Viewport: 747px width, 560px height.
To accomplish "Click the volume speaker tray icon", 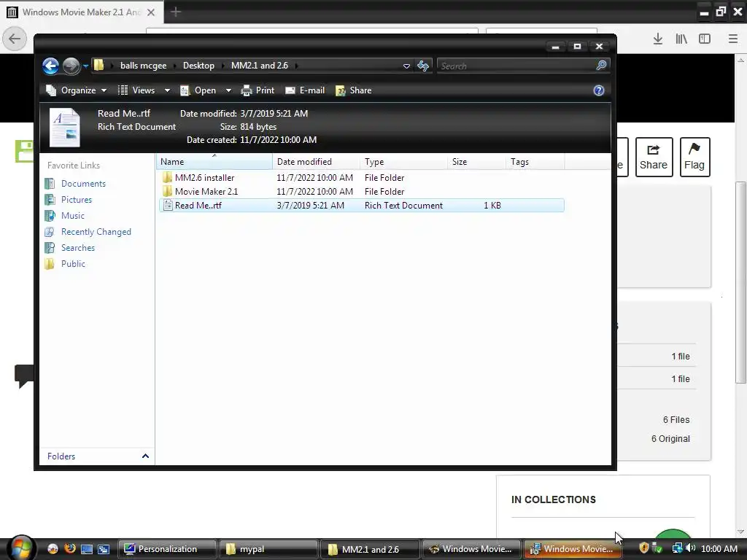I will click(x=690, y=548).
